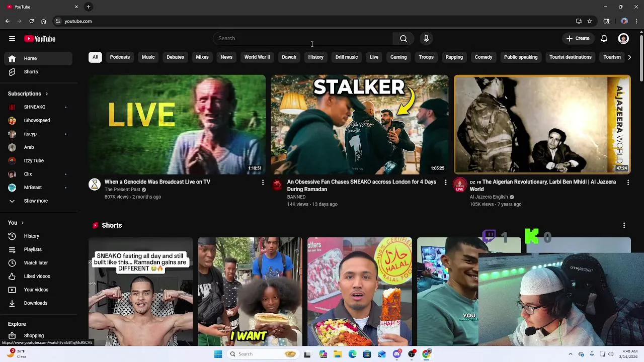644x362 pixels.
Task: Open MrBeast subscription channel
Action: point(39,188)
